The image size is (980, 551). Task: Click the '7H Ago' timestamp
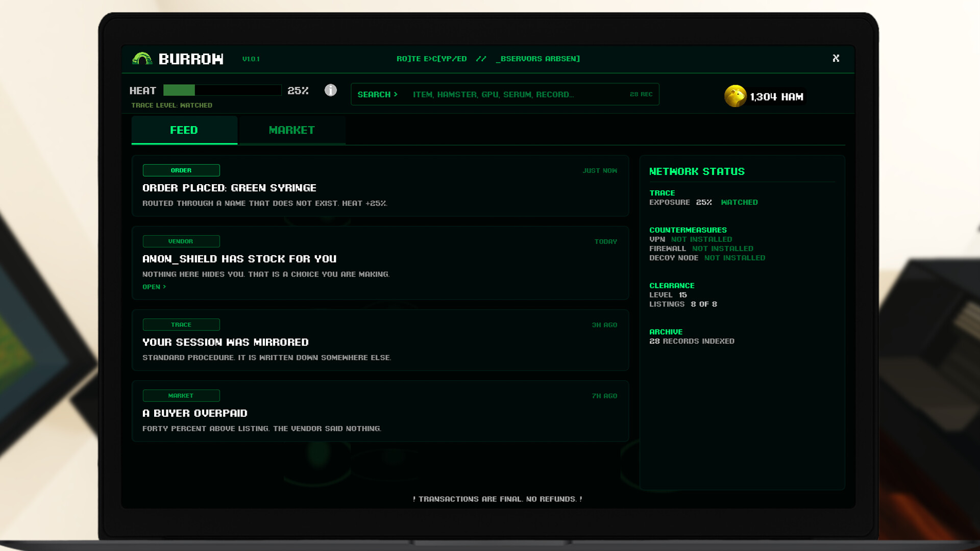(604, 396)
